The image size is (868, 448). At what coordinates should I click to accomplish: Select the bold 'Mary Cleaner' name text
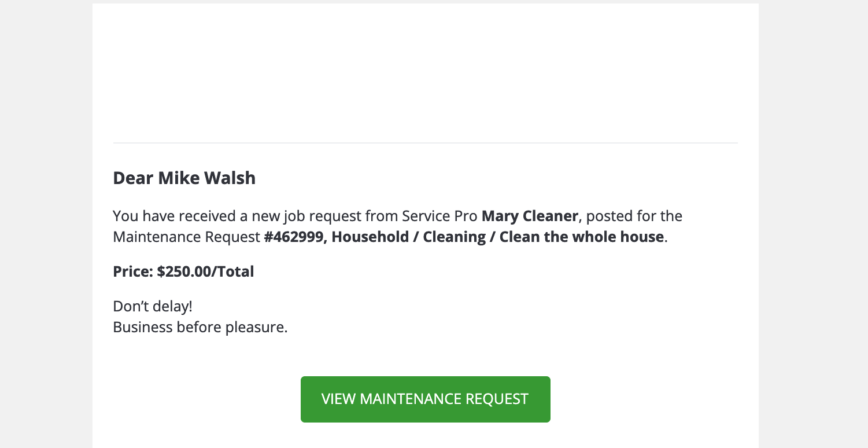530,216
